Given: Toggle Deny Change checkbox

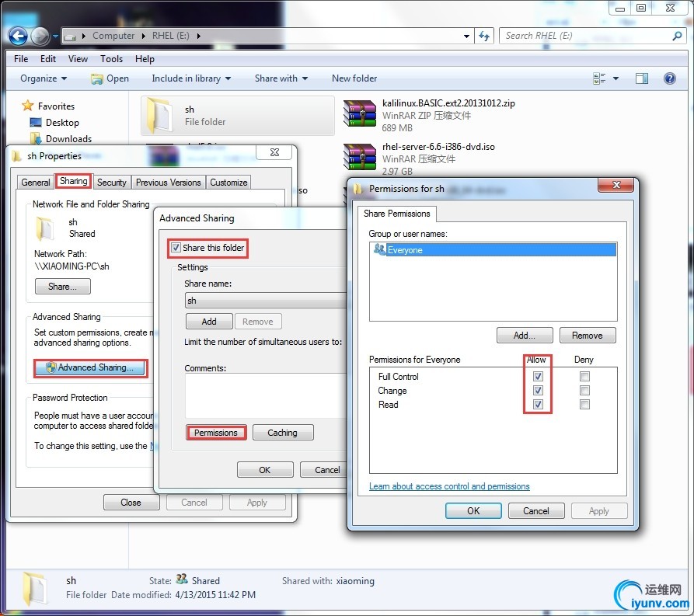Looking at the screenshot, I should pyautogui.click(x=584, y=390).
